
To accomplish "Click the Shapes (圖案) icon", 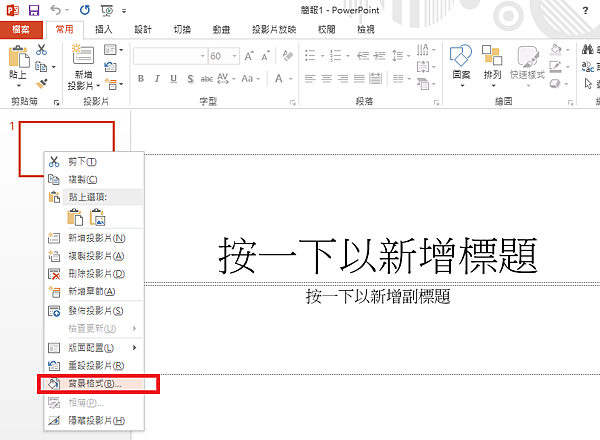I will pyautogui.click(x=461, y=56).
